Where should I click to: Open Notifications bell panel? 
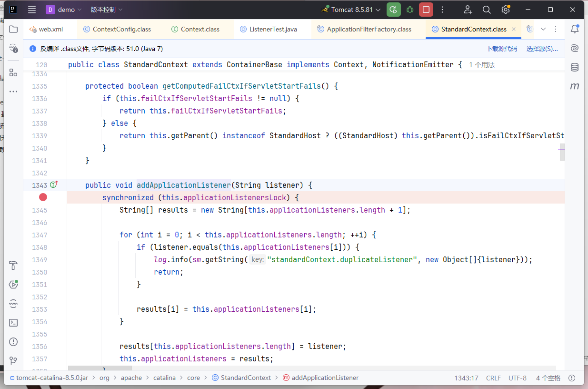575,29
